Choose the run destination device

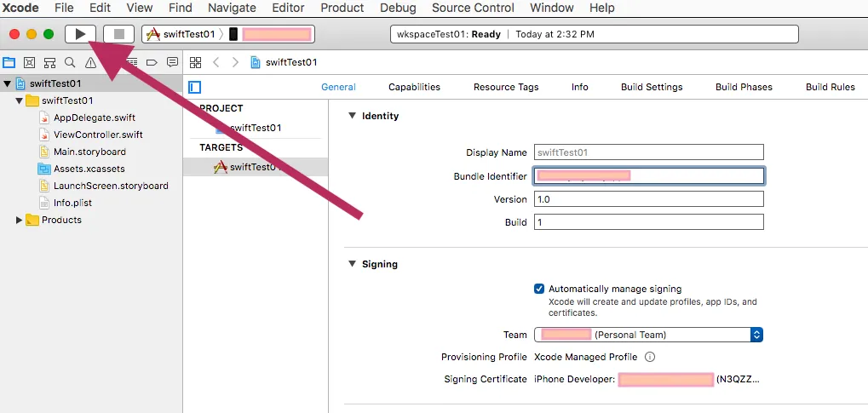point(271,34)
